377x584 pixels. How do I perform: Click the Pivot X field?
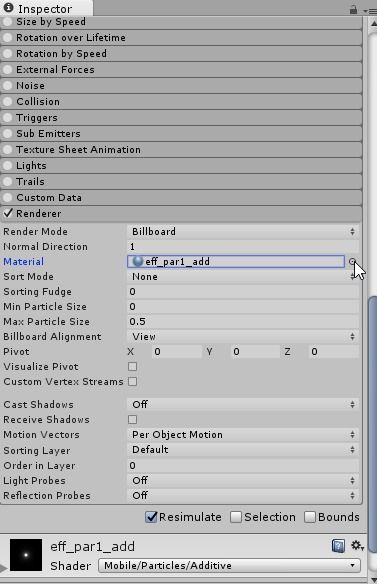[x=177, y=352]
